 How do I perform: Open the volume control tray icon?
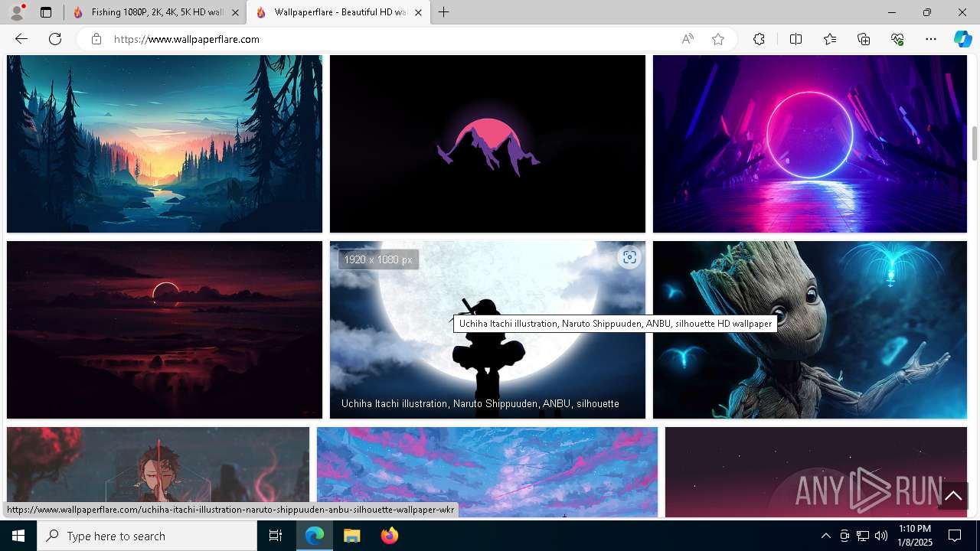click(x=880, y=536)
